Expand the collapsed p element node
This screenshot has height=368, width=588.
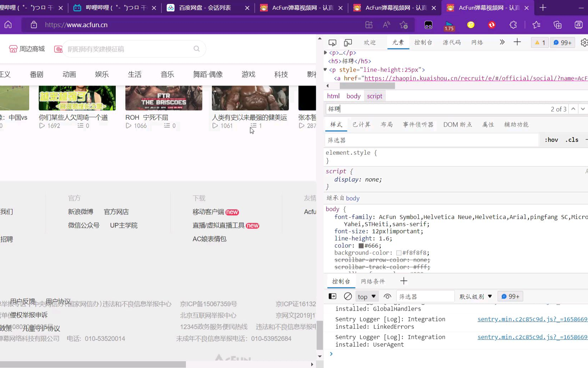click(x=326, y=52)
